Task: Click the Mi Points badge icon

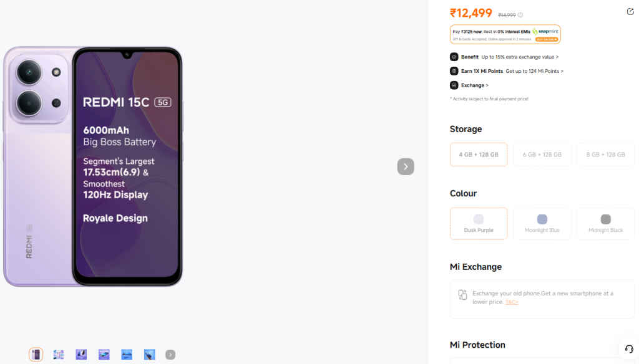Action: (x=454, y=70)
